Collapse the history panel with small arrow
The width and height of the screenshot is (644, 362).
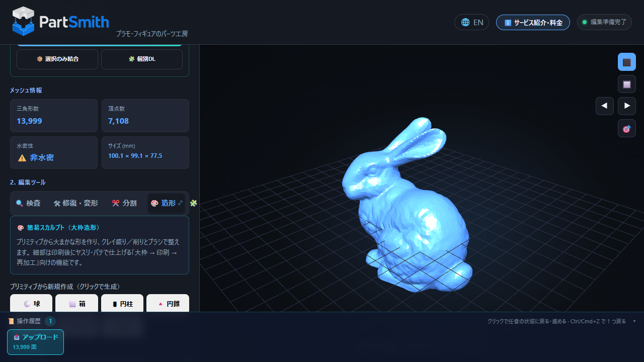click(634, 321)
